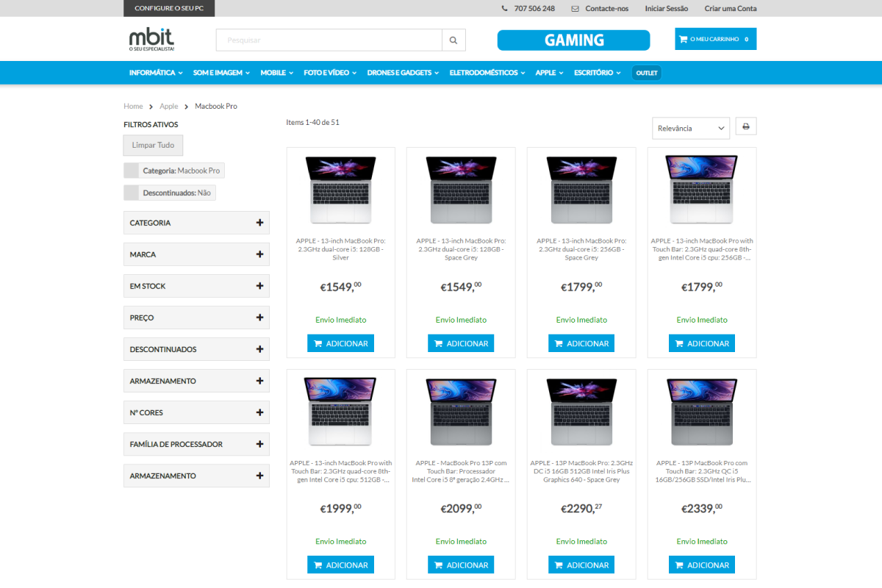Open the Foto e Vídeo menu
882x588 pixels.
330,73
